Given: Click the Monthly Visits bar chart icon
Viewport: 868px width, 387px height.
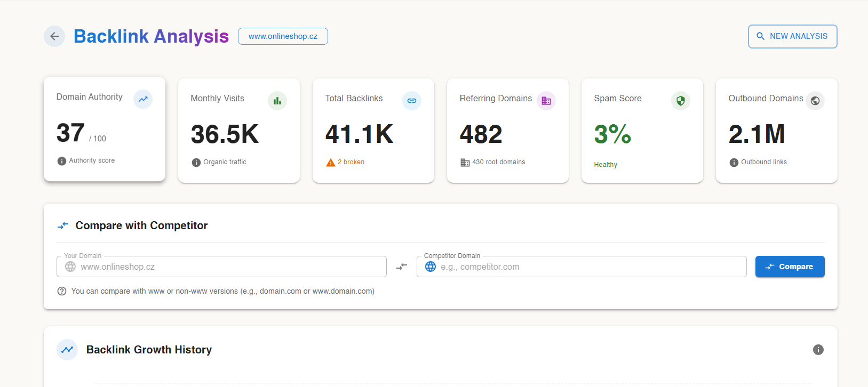Looking at the screenshot, I should coord(277,101).
